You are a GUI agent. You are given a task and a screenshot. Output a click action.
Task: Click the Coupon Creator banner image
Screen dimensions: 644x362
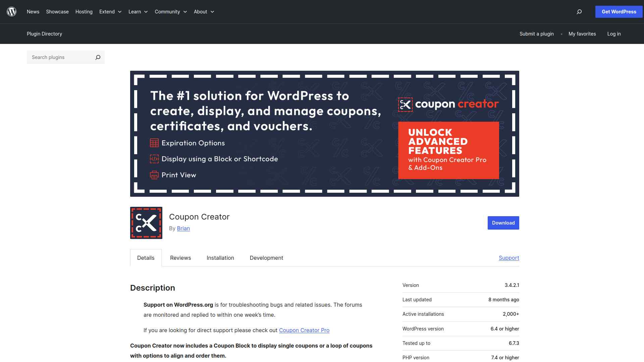tap(324, 134)
